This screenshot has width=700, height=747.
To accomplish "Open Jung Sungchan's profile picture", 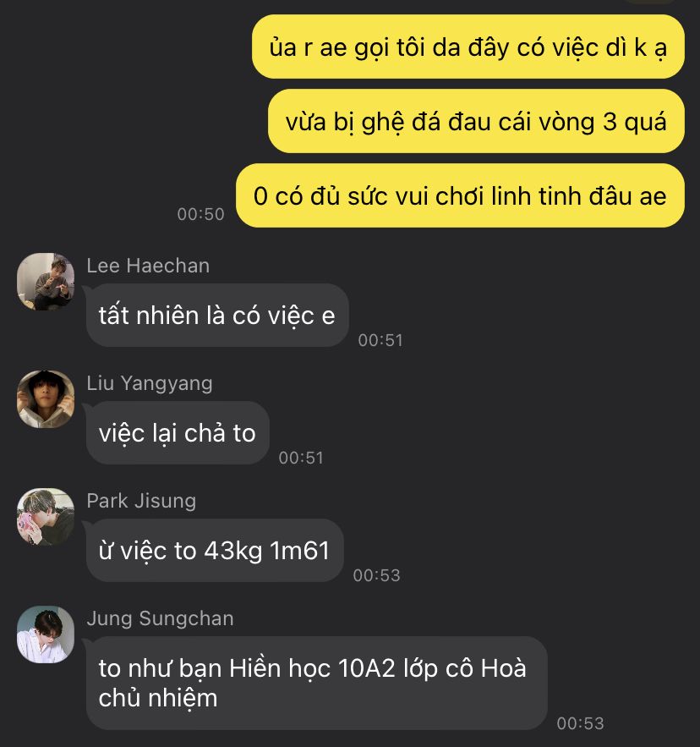I will point(46,634).
